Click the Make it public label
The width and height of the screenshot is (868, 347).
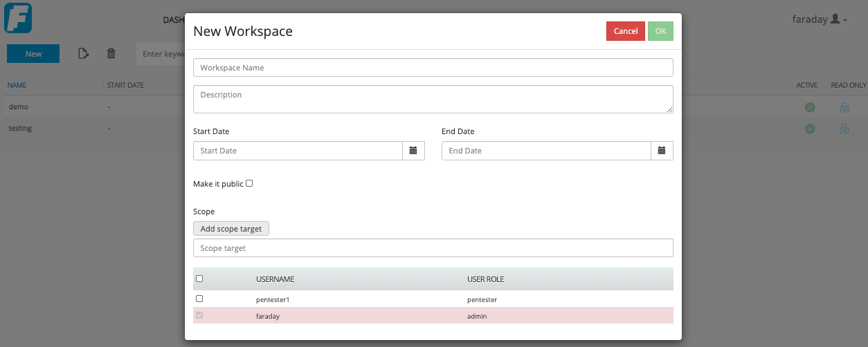pos(218,184)
